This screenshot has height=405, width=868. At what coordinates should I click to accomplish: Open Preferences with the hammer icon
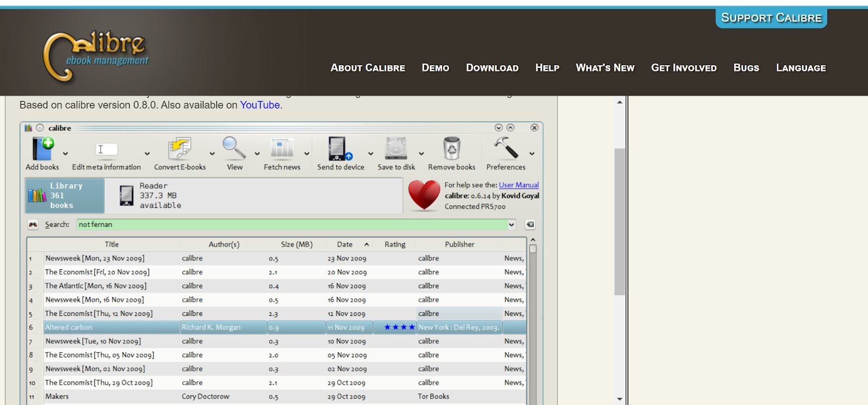(x=506, y=148)
